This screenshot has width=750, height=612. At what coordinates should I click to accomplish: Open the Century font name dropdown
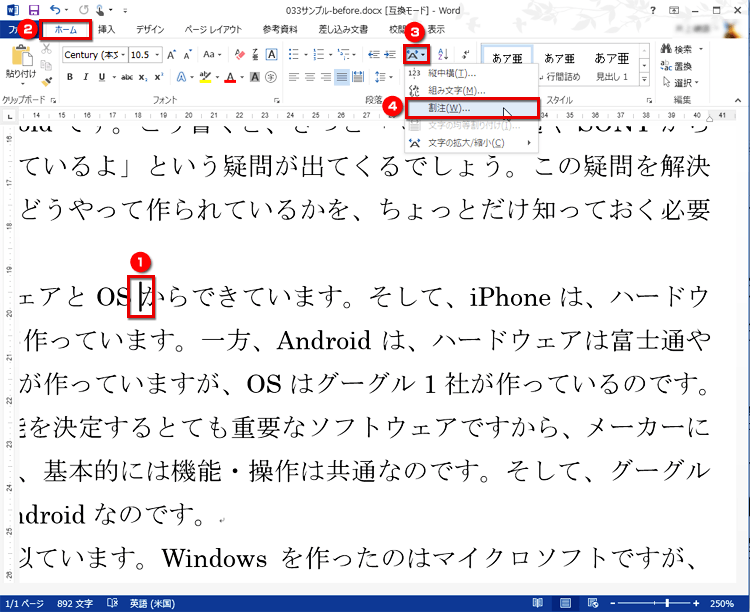click(x=123, y=55)
